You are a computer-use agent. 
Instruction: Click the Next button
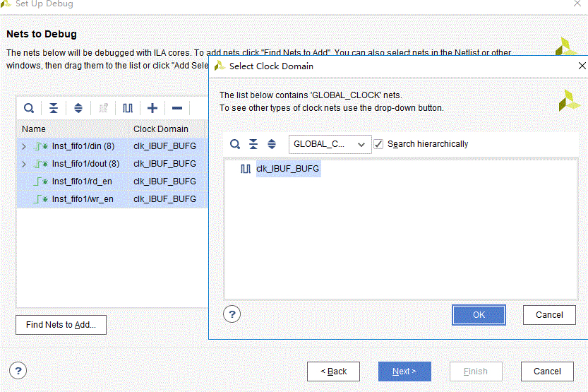tap(404, 372)
